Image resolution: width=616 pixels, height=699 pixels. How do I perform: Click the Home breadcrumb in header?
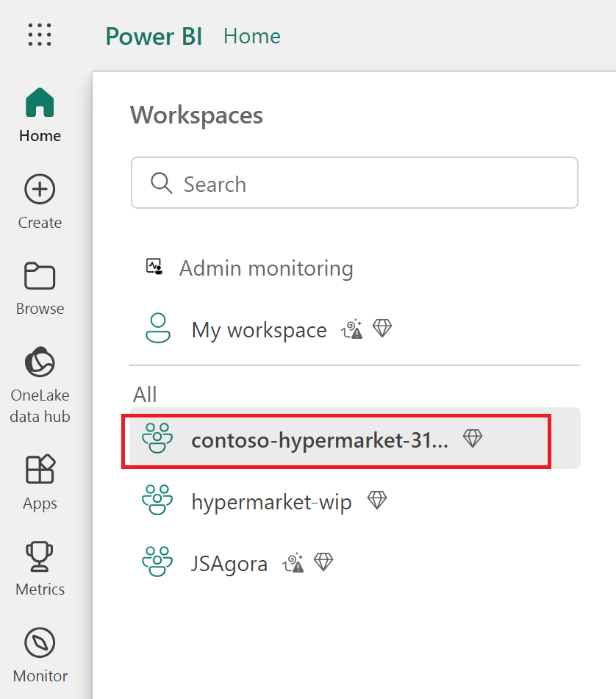tap(252, 36)
